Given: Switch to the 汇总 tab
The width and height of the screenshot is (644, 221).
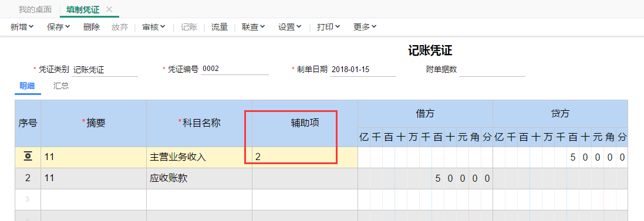Looking at the screenshot, I should tap(61, 86).
